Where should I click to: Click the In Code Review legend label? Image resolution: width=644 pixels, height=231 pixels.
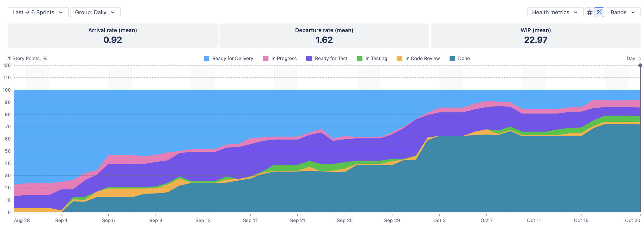pos(422,58)
